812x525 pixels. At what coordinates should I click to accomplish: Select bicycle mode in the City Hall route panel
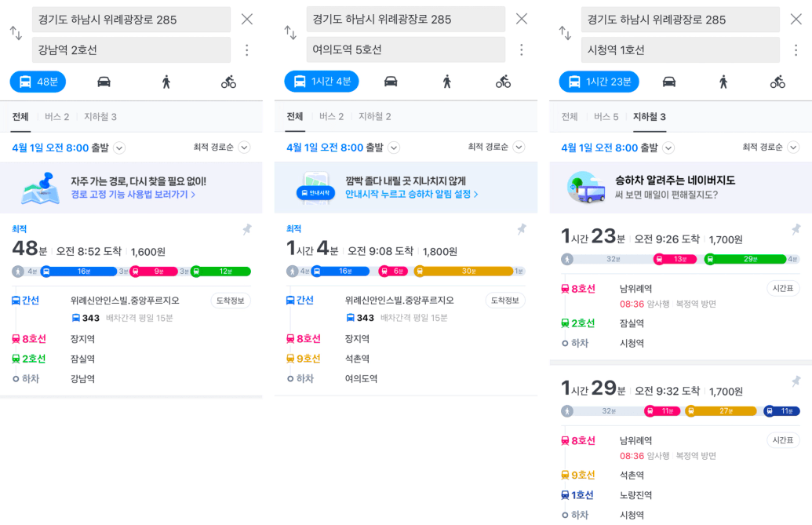coord(777,82)
